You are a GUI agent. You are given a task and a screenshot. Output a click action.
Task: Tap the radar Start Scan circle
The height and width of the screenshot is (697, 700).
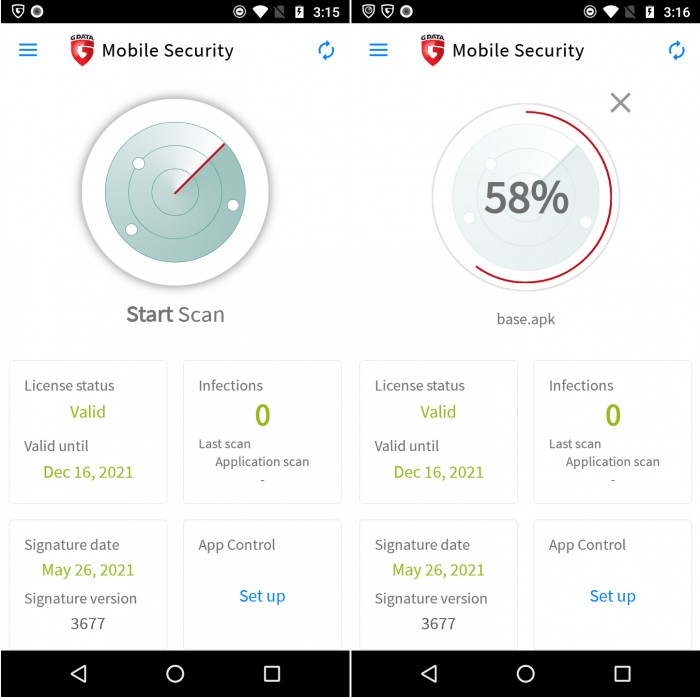pyautogui.click(x=175, y=192)
